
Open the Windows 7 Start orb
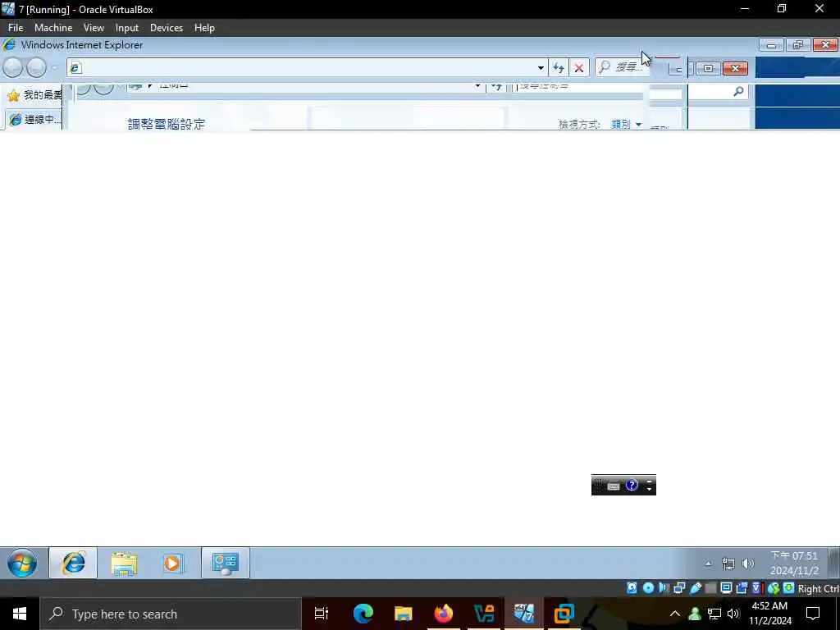click(22, 563)
